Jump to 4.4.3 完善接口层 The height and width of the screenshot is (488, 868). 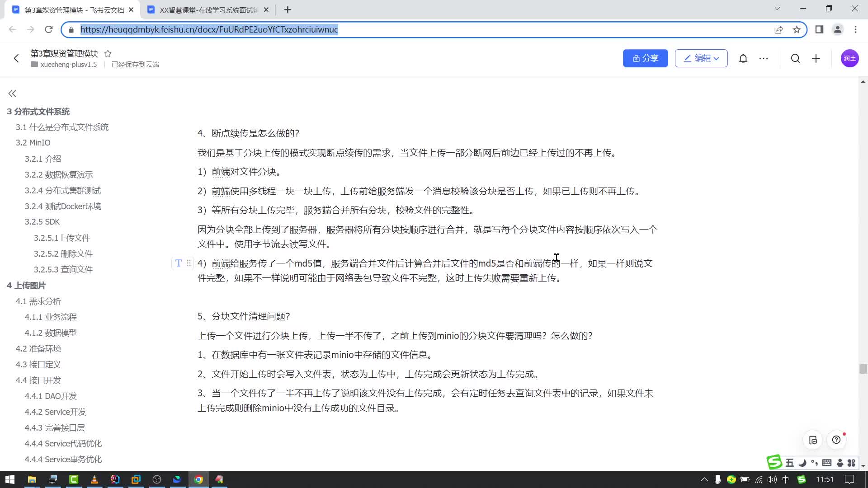[55, 428]
